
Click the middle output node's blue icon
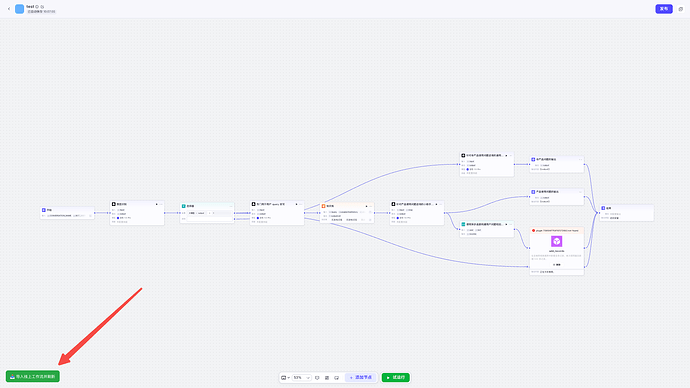coord(533,192)
